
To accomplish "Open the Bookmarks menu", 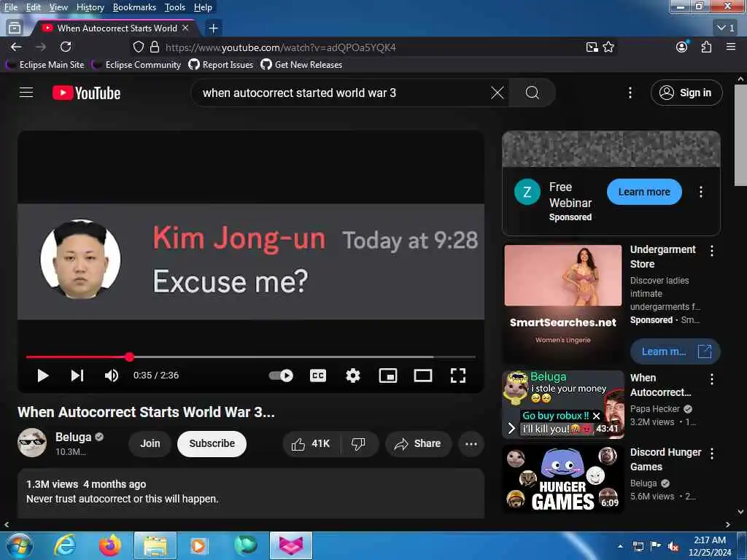I will point(134,7).
